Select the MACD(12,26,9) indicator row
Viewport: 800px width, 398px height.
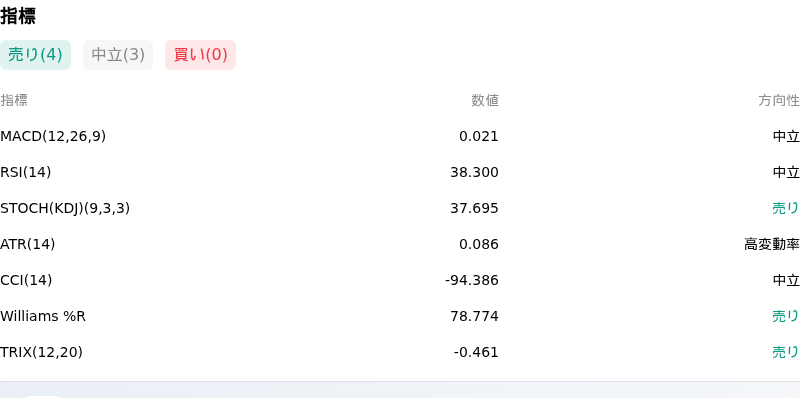[400, 136]
